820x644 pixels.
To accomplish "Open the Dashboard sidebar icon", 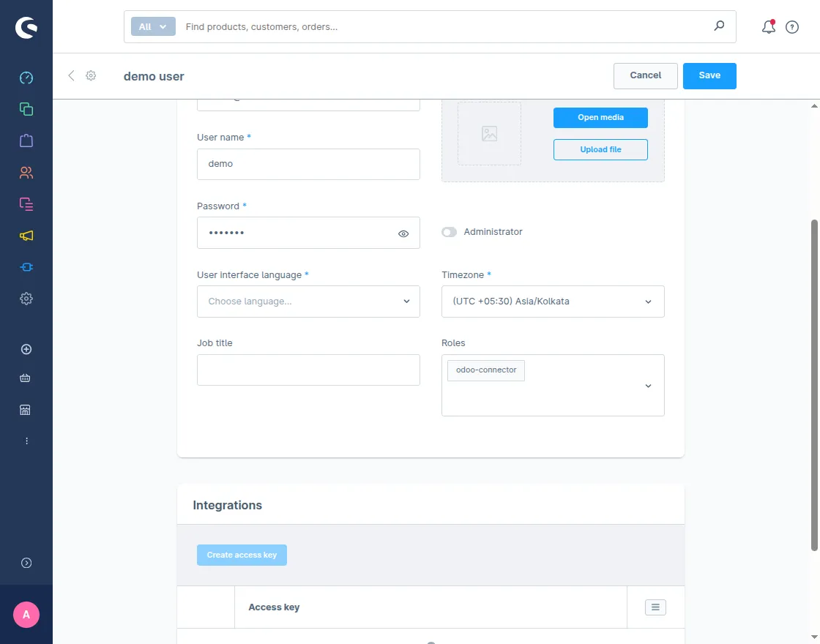I will (26, 78).
